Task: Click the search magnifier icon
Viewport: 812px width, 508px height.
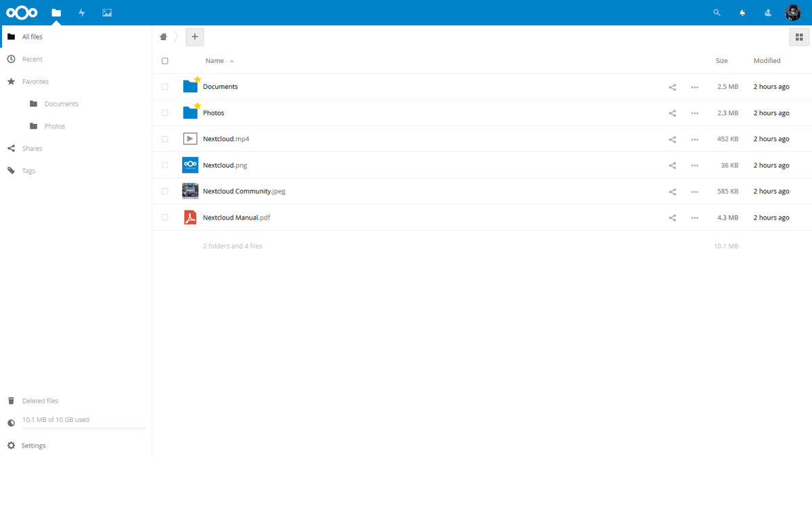Action: [717, 13]
